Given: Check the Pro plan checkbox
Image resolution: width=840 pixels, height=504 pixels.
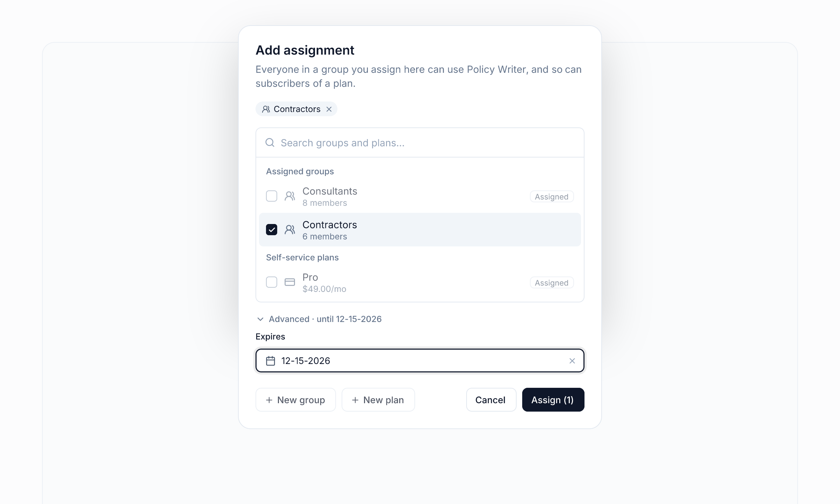Looking at the screenshot, I should 272,282.
